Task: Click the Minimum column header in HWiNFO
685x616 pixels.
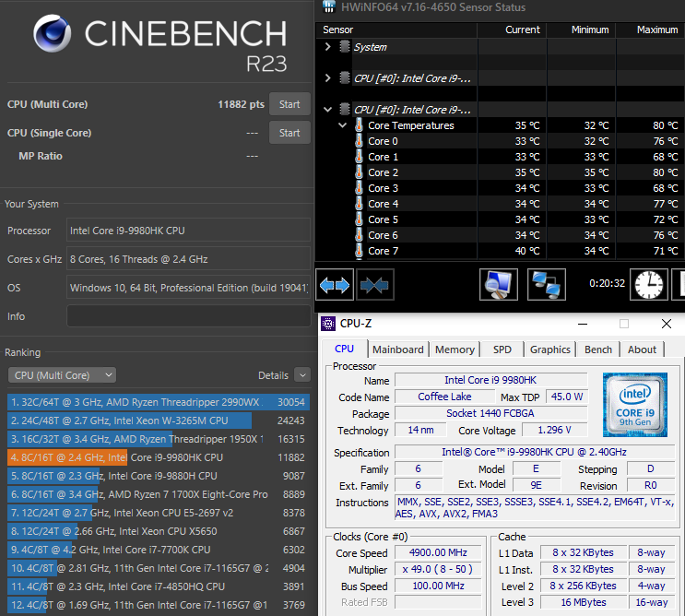Action: pyautogui.click(x=581, y=30)
